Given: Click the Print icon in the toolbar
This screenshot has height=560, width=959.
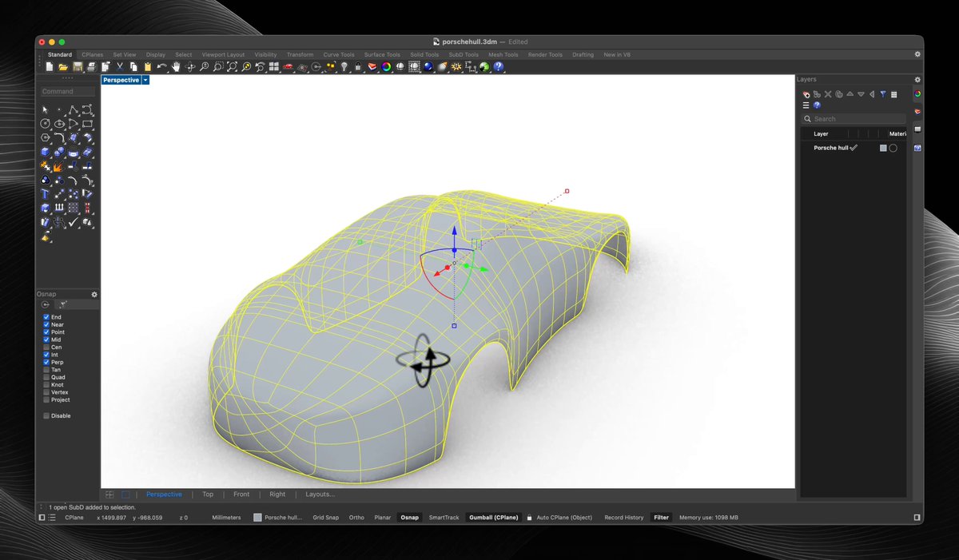Looking at the screenshot, I should pos(91,67).
